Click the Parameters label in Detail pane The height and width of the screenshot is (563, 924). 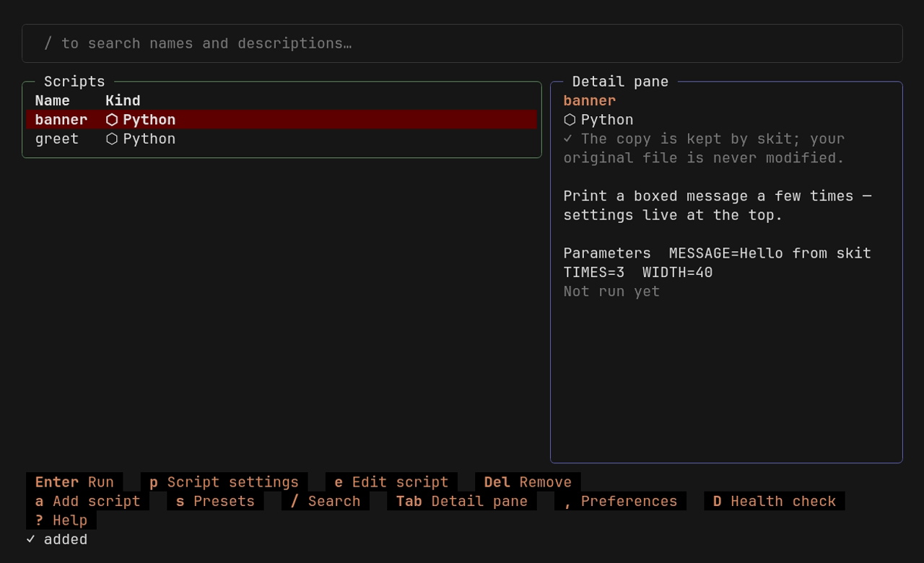tap(607, 253)
